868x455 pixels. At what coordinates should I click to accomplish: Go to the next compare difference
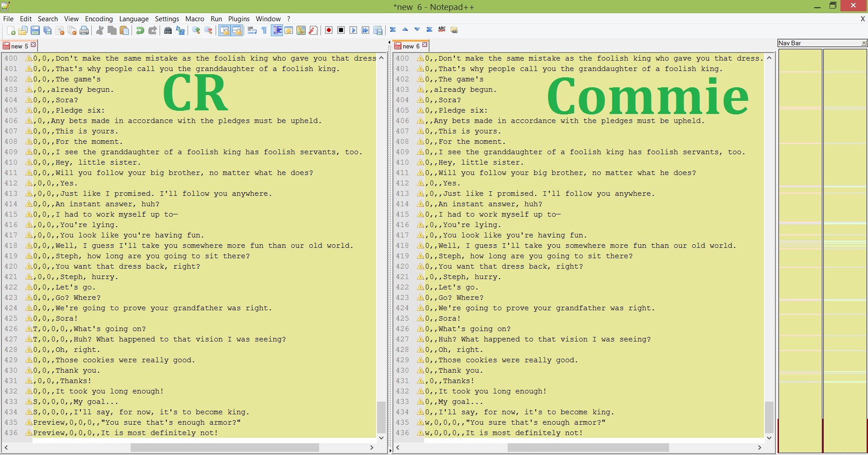click(417, 30)
